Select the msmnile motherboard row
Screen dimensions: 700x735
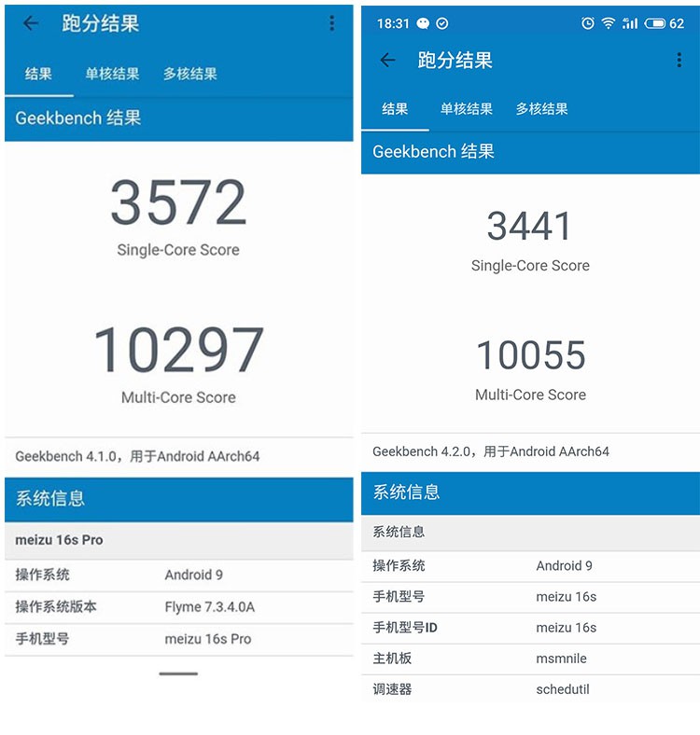click(530, 659)
